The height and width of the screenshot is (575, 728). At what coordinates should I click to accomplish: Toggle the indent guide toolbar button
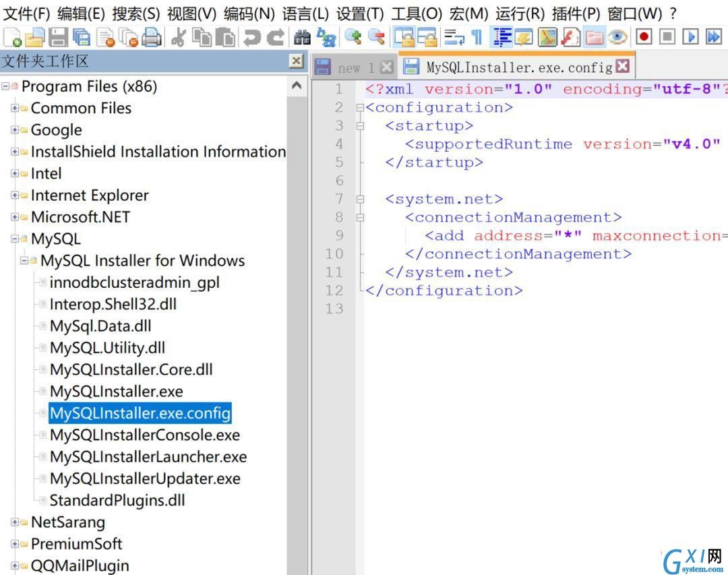click(x=502, y=37)
